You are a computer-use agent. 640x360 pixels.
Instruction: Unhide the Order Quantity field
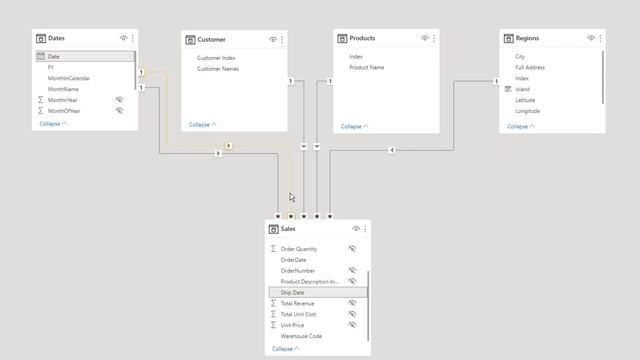pos(352,249)
